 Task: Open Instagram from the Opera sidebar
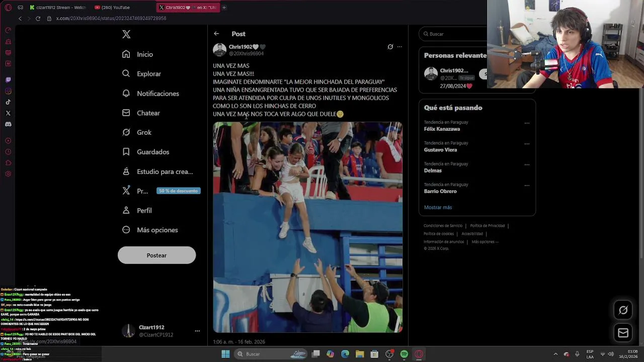click(8, 91)
